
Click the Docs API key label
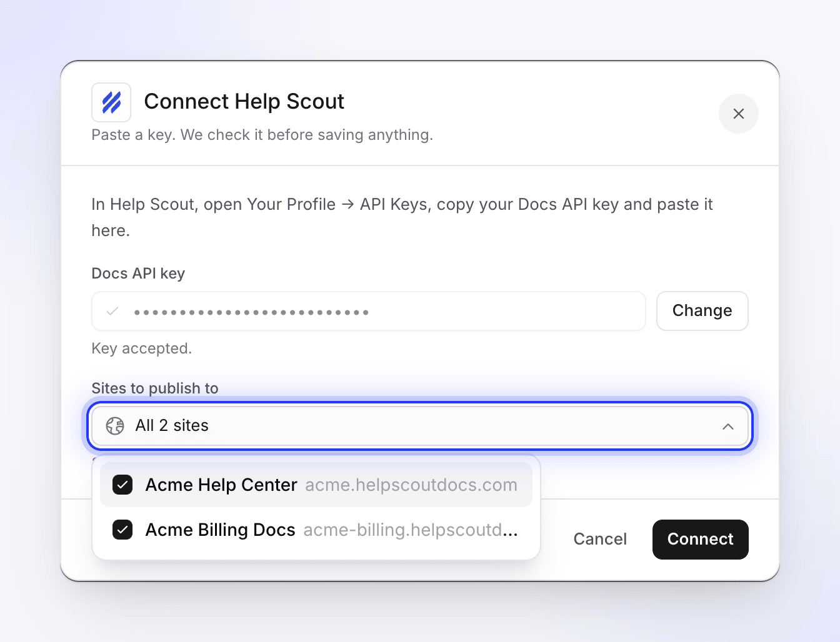pos(138,274)
